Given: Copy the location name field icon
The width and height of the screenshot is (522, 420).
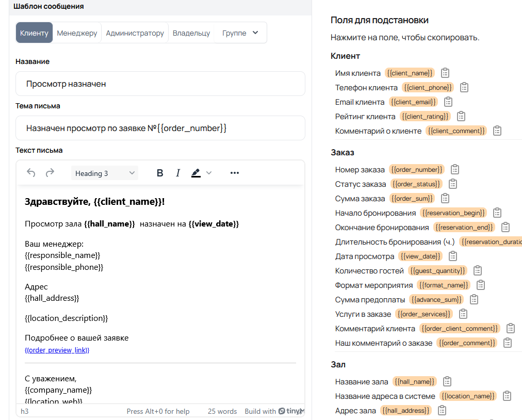Looking at the screenshot, I should (x=507, y=396).
